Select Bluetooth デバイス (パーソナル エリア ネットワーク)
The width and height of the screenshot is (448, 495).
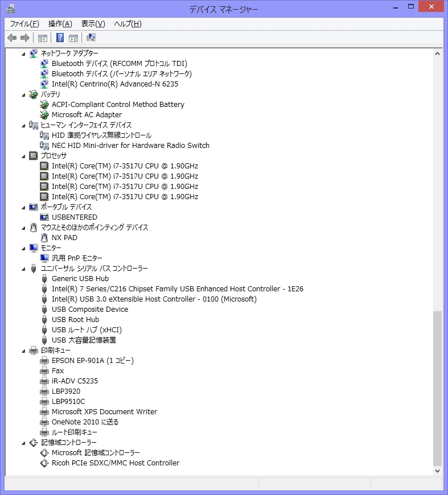click(122, 74)
